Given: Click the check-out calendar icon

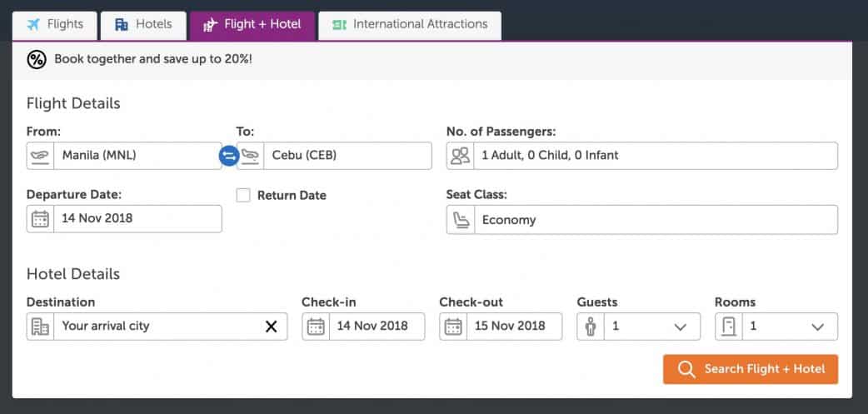Looking at the screenshot, I should coord(453,327).
